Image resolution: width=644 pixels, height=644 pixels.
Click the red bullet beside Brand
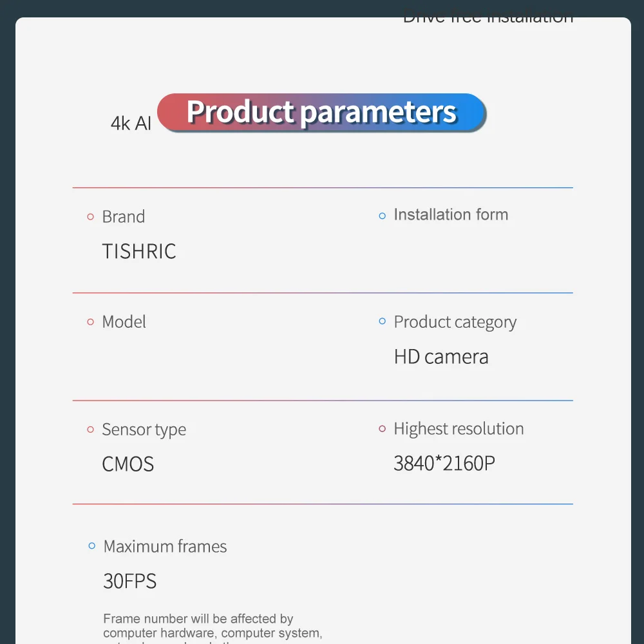pyautogui.click(x=91, y=217)
